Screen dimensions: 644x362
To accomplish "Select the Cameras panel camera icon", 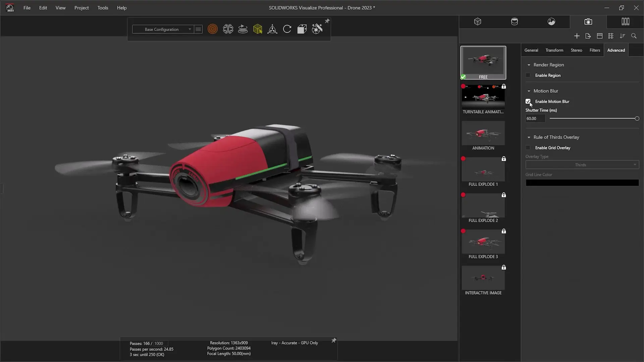I will coord(588,22).
